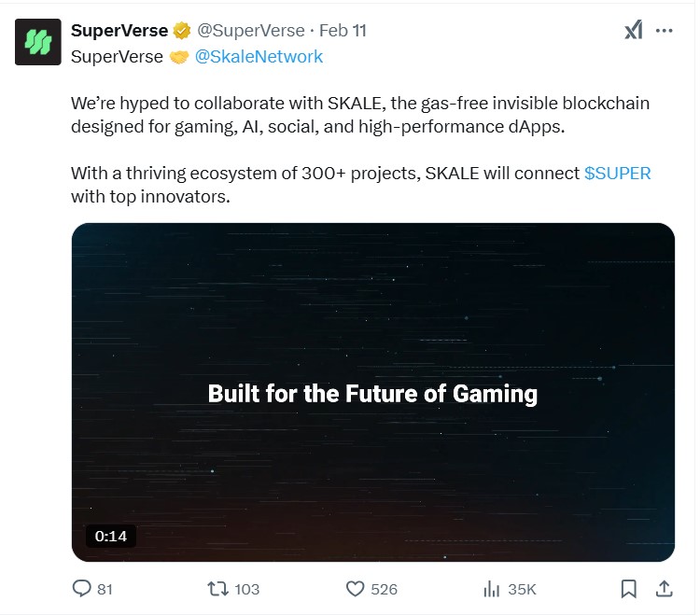Reply to the SuperVerse post

tap(81, 589)
